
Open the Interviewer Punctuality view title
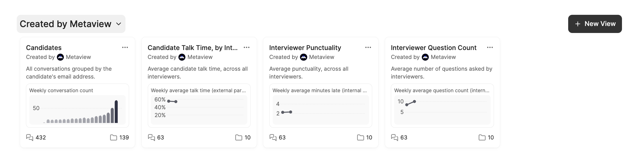point(305,48)
